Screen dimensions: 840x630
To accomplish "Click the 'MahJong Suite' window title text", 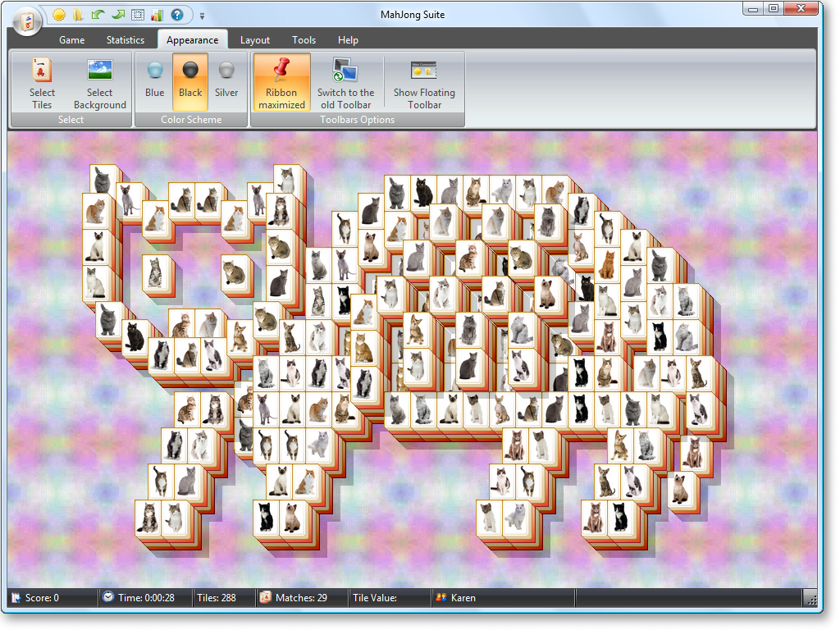I will (413, 15).
